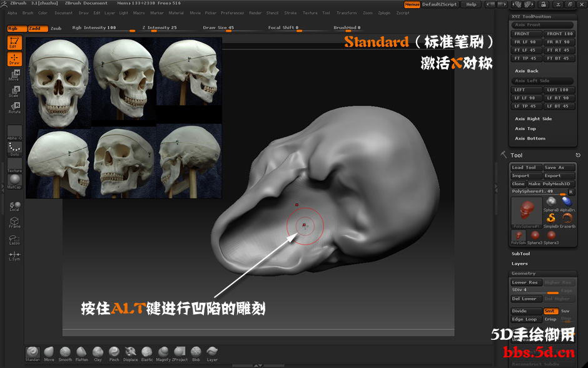Select the SphereB tool icon

[x=551, y=204]
